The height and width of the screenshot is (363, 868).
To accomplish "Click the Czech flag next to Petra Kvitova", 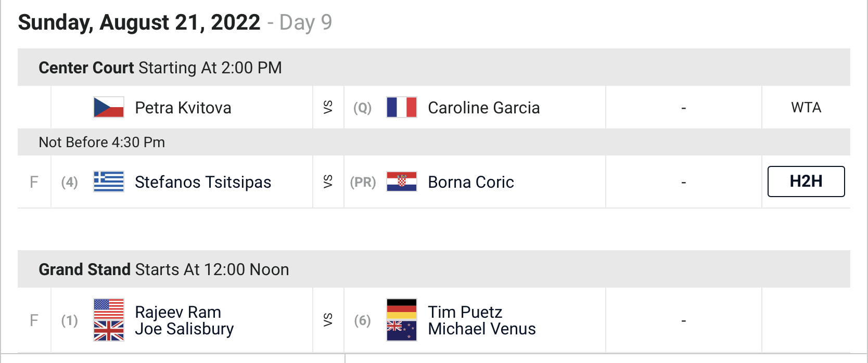I will point(109,107).
